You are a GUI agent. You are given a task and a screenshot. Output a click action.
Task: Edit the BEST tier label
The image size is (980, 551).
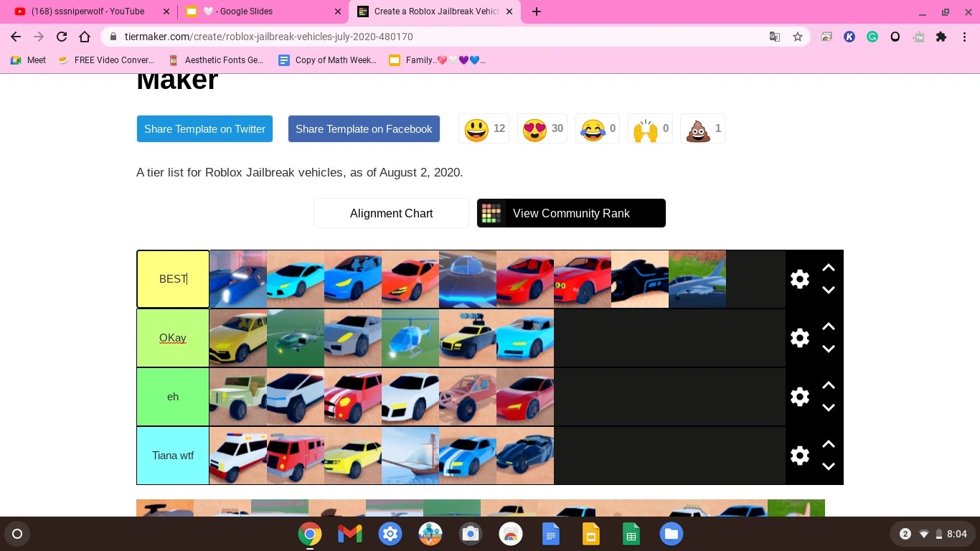173,279
